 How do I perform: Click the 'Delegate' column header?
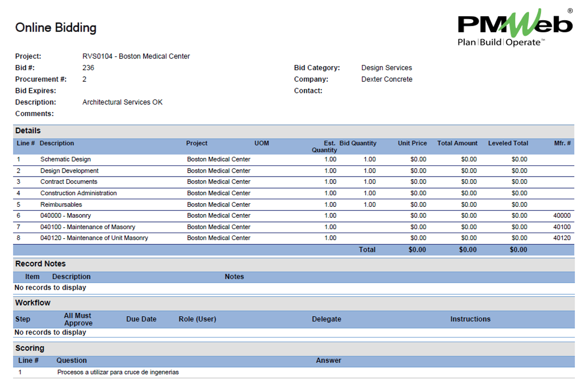327,319
